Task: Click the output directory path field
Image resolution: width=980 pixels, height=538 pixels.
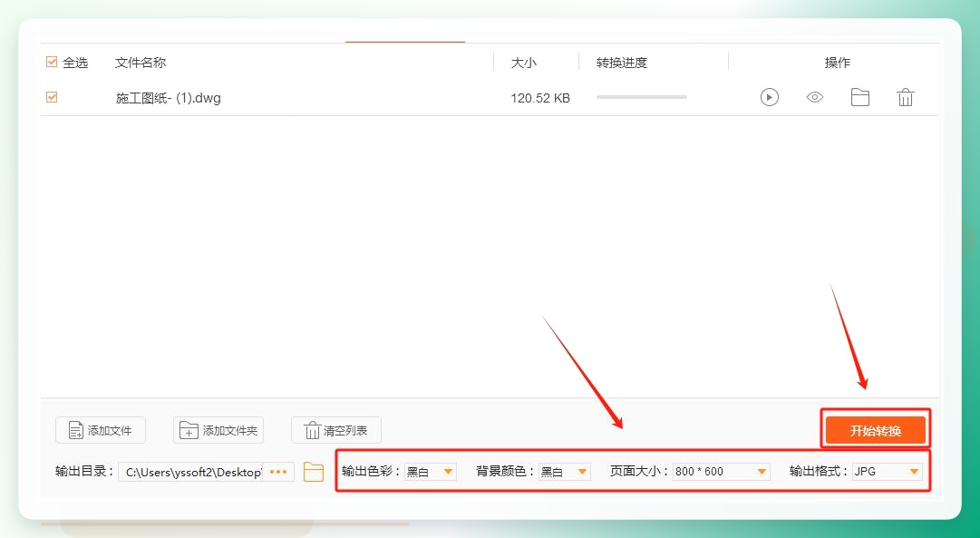Action: [190, 472]
